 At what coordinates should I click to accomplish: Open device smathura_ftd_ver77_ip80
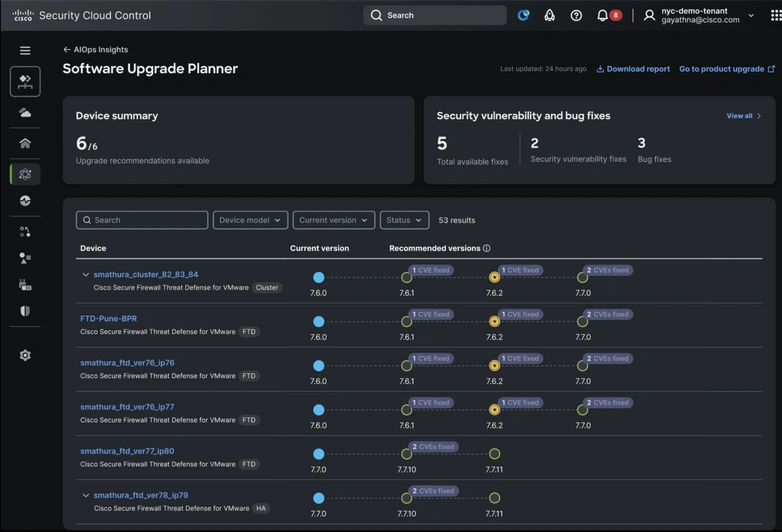(127, 451)
